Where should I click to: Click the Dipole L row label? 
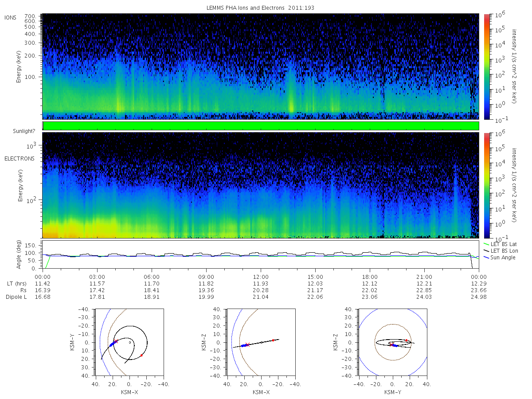click(x=16, y=297)
